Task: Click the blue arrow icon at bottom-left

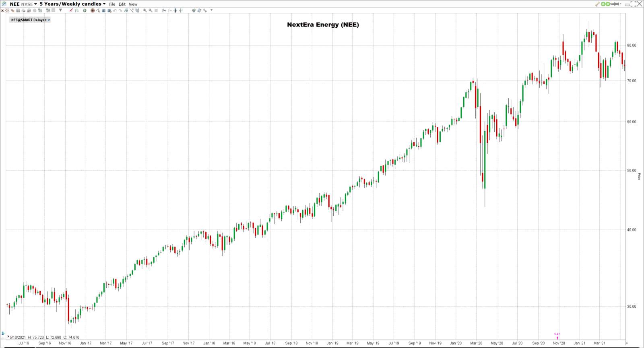Action: (3, 333)
